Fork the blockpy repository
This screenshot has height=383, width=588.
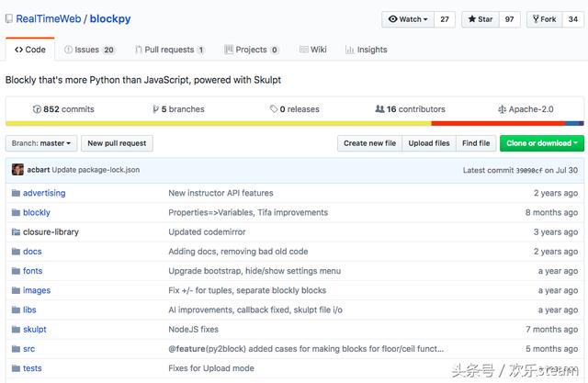(545, 19)
